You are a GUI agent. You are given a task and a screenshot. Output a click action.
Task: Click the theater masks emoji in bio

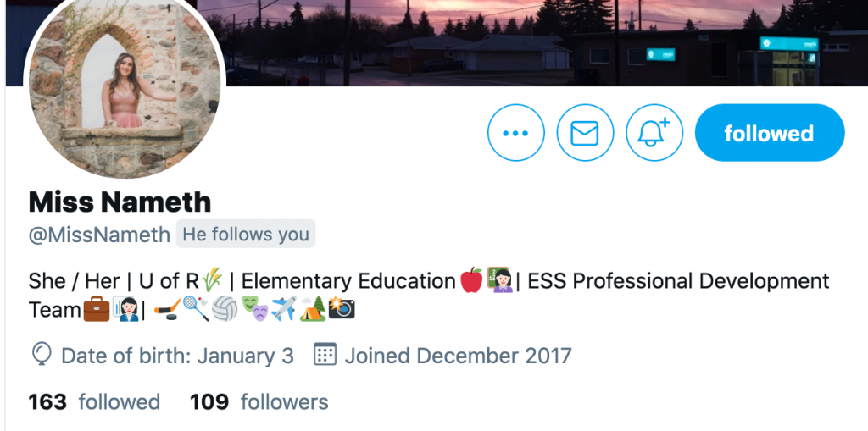254,309
